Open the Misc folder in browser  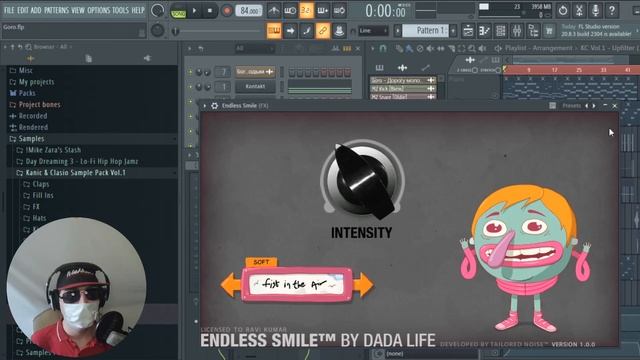pos(26,70)
